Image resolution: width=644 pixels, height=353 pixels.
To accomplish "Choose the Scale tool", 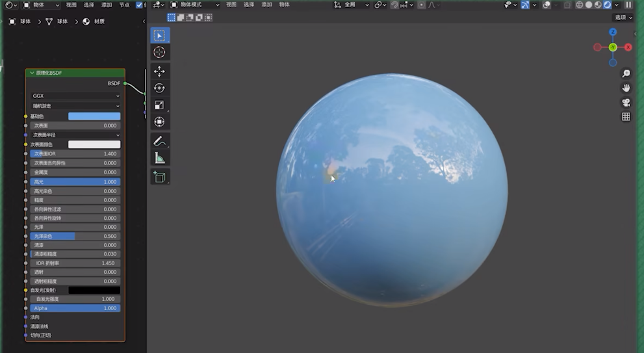I will pyautogui.click(x=159, y=105).
